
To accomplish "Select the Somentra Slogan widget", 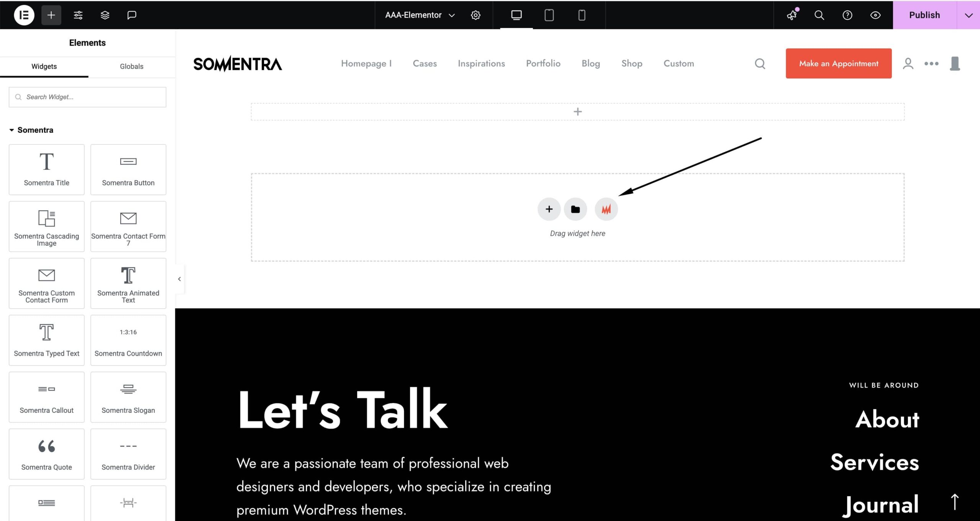I will [128, 397].
